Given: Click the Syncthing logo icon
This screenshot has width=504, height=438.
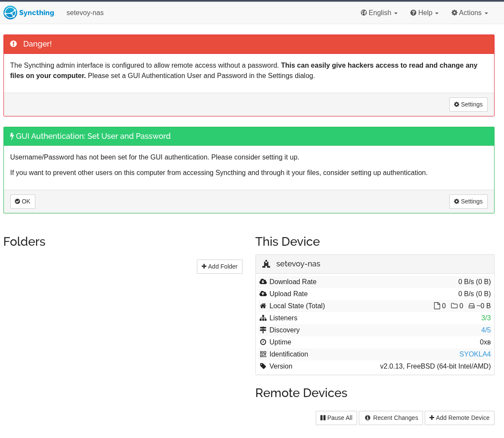Looking at the screenshot, I should 10,13.
